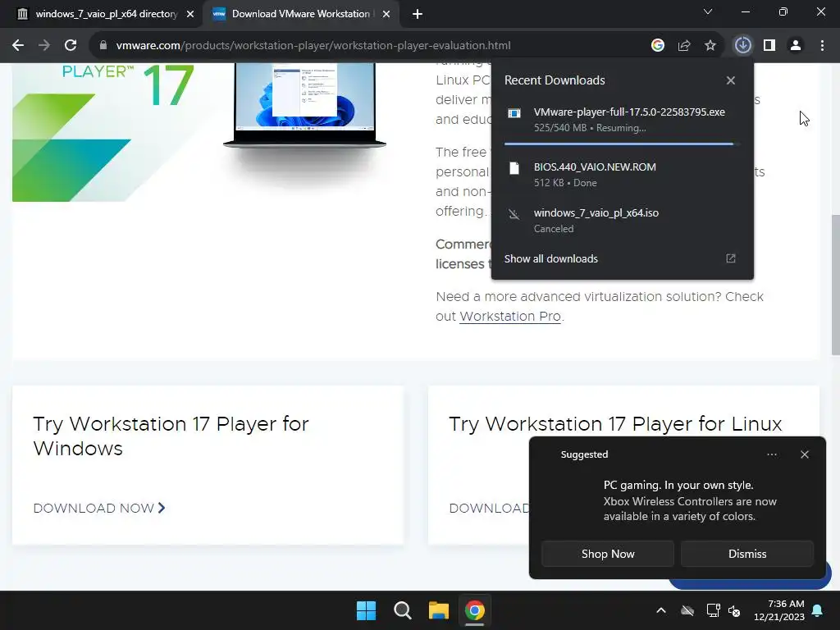Open the Google icon in address bar
The image size is (840, 630).
[x=658, y=46]
